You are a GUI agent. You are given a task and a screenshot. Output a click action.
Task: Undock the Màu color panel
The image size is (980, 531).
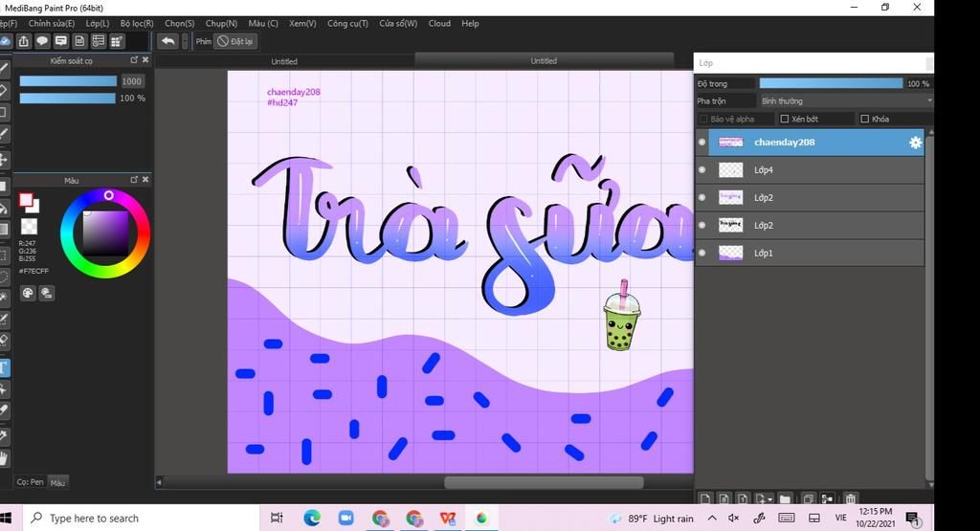tap(134, 179)
